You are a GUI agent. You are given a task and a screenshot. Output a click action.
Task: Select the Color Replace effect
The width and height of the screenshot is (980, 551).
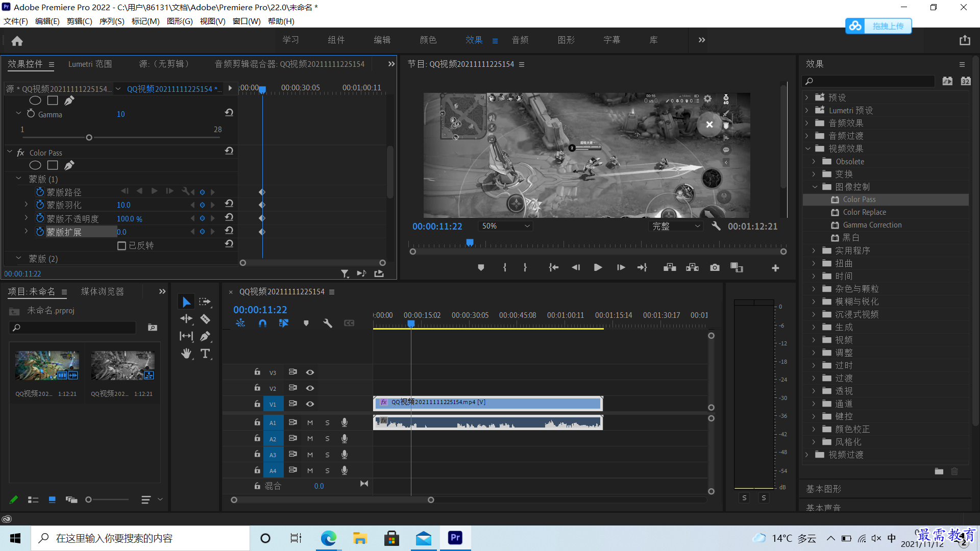tap(864, 212)
